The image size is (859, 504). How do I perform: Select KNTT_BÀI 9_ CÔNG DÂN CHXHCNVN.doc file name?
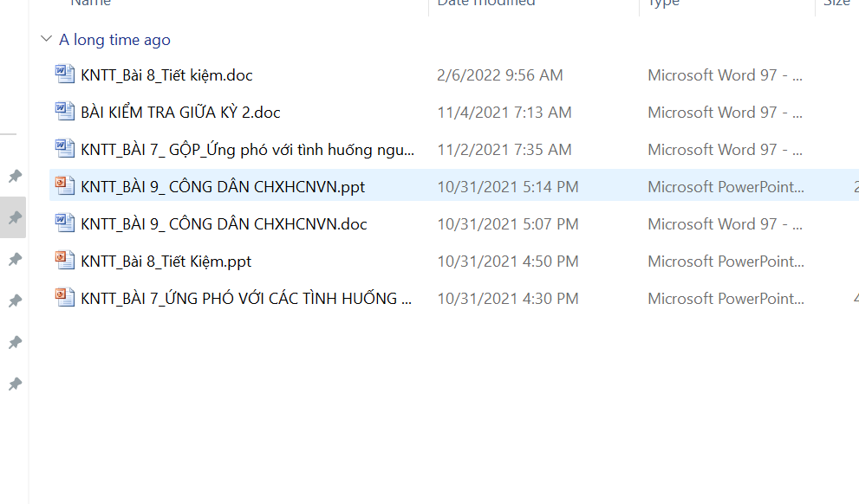coord(224,224)
